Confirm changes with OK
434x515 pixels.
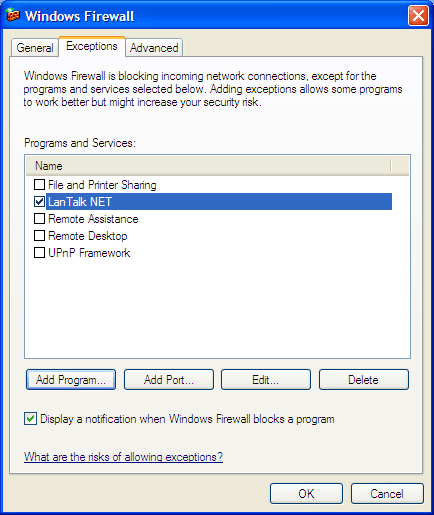(x=306, y=493)
